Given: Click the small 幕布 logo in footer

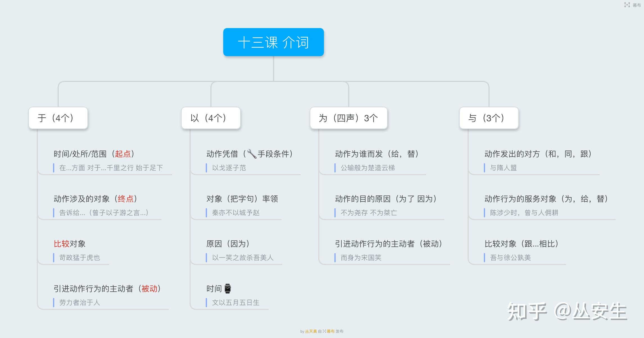Looking at the screenshot, I should tap(324, 331).
